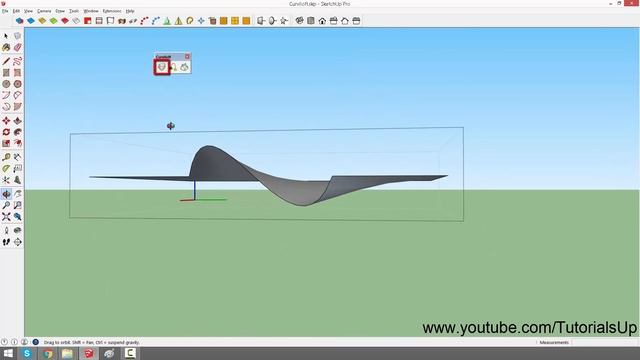Open the View menu

point(28,11)
